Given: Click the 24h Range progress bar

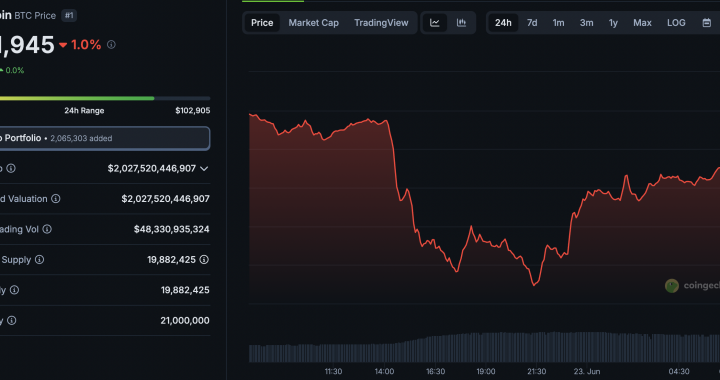Looking at the screenshot, I should (105, 98).
